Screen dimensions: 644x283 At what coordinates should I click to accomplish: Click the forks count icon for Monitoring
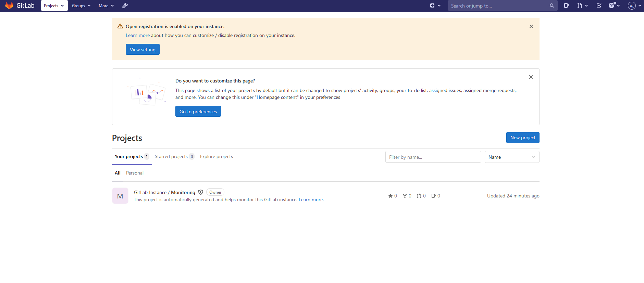click(x=405, y=196)
